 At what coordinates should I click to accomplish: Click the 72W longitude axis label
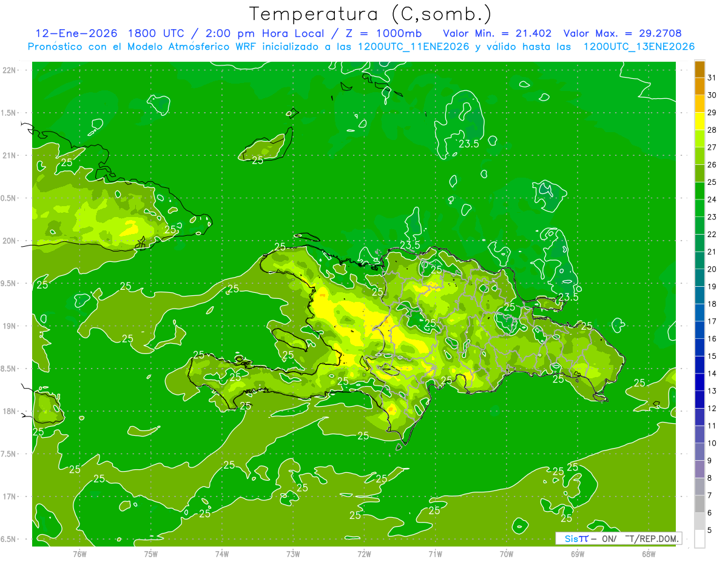click(364, 554)
